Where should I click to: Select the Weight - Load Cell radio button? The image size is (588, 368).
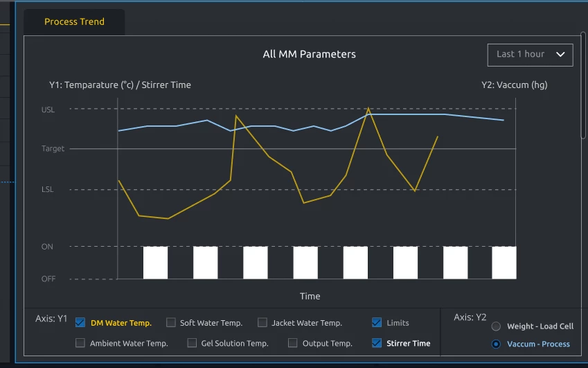tap(496, 326)
